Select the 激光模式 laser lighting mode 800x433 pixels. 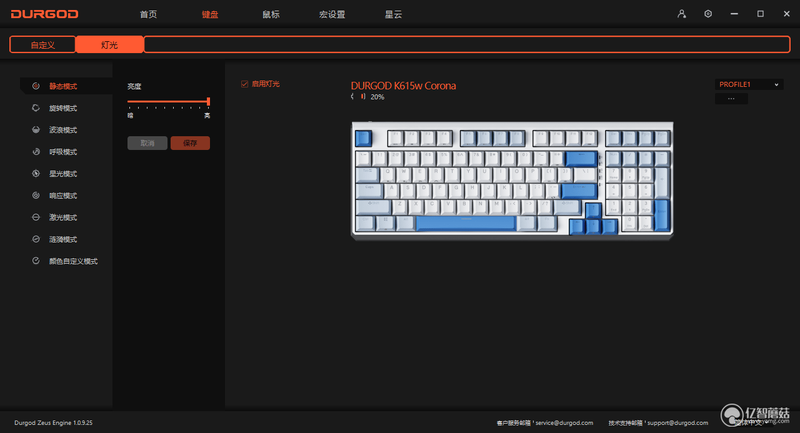[63, 218]
